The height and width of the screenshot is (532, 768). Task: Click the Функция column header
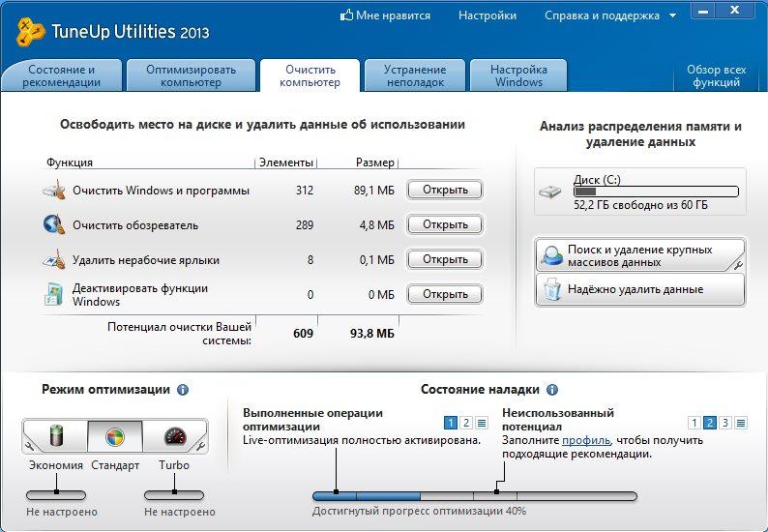(70, 163)
